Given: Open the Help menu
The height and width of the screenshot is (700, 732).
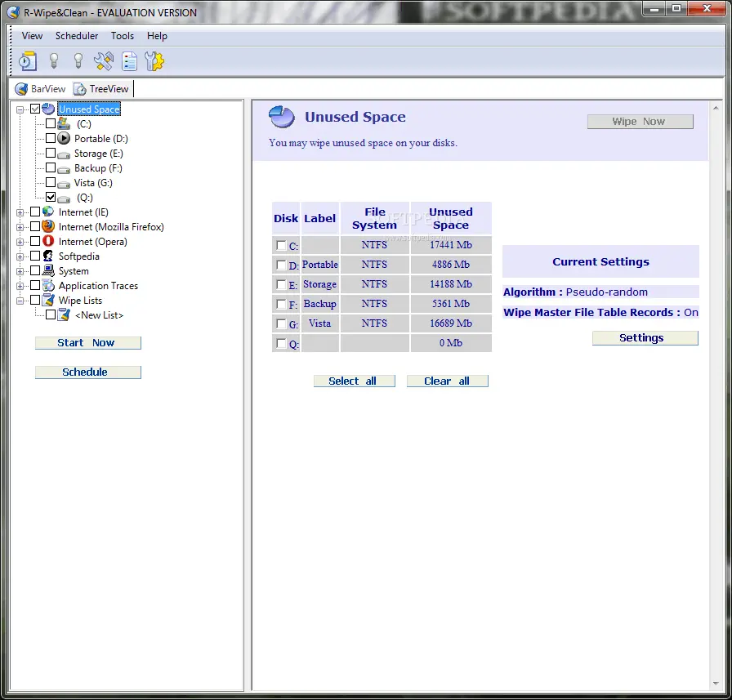Looking at the screenshot, I should 157,35.
